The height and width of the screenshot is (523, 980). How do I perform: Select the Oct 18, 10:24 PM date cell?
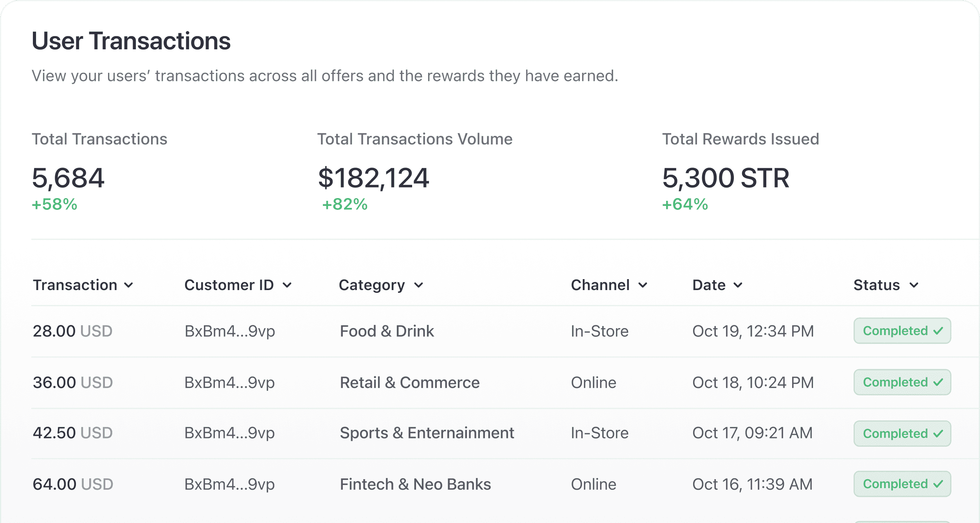click(x=753, y=382)
